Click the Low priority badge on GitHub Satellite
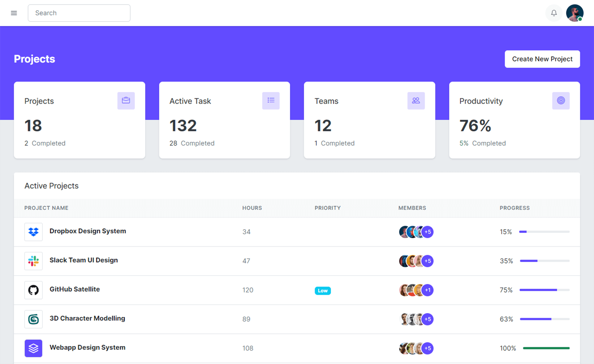The height and width of the screenshot is (364, 594). pyautogui.click(x=323, y=290)
